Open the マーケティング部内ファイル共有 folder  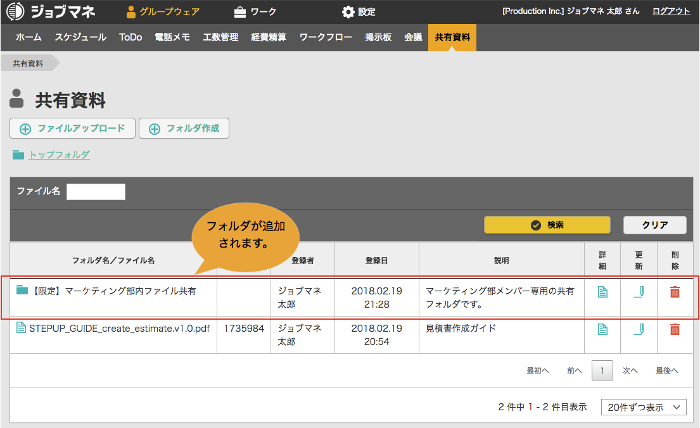point(114,291)
